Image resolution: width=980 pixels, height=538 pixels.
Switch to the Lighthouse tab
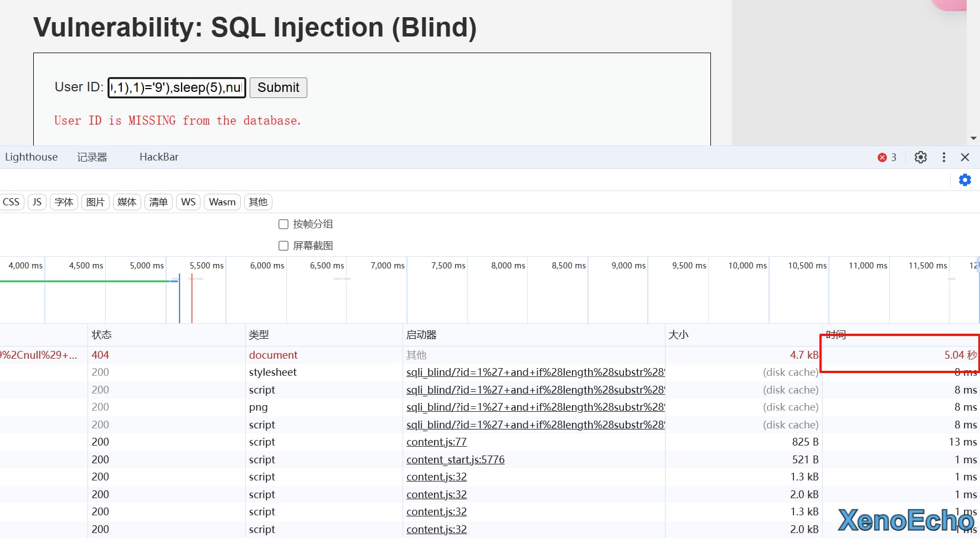click(x=31, y=157)
